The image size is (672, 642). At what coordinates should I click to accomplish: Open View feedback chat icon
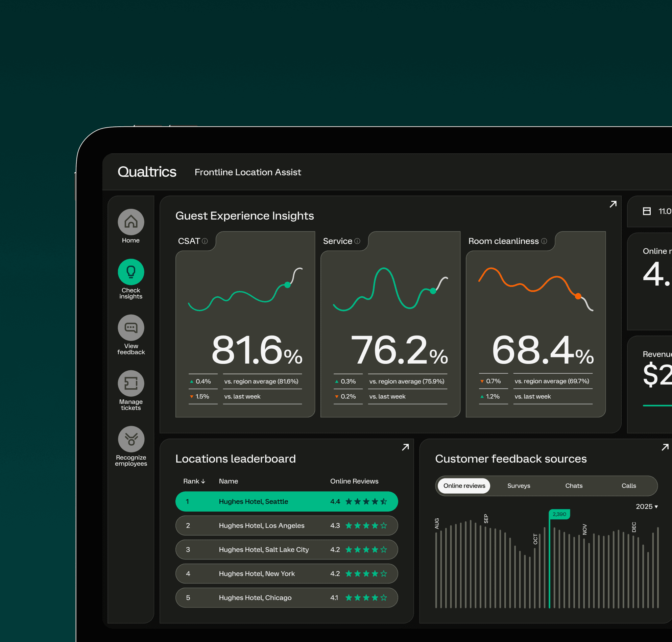coord(131,327)
